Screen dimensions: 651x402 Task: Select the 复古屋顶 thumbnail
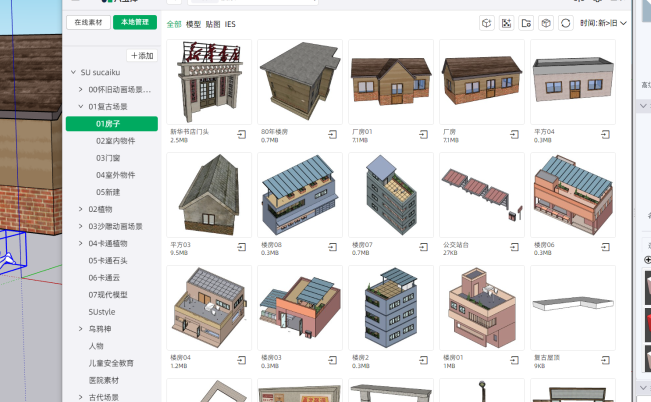[x=573, y=308]
